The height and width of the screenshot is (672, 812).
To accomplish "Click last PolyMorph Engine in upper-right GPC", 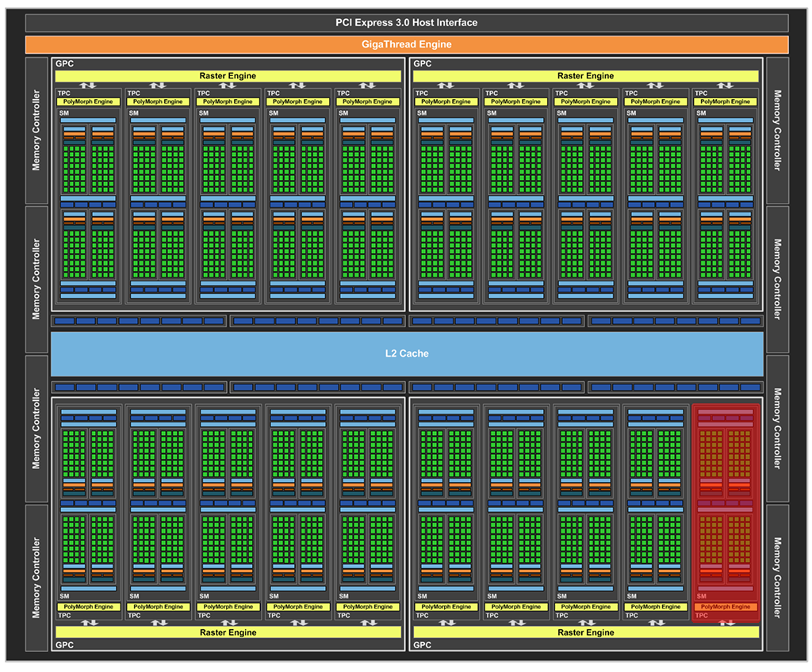I will pos(726,101).
